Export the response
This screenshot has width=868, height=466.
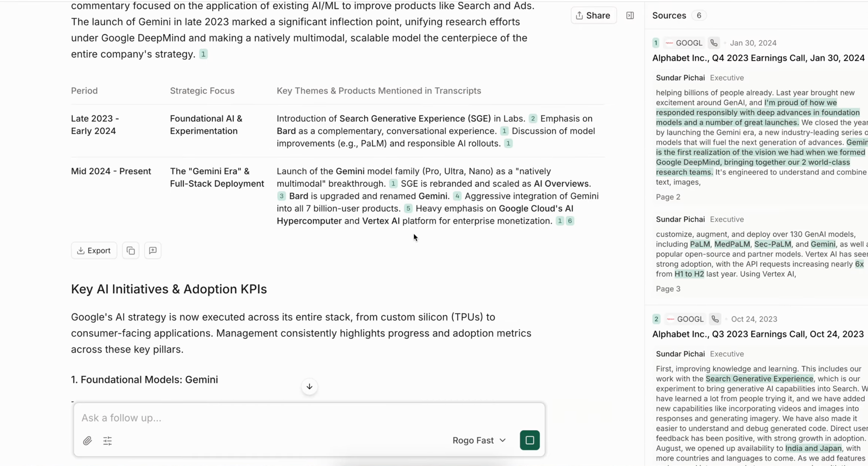tap(94, 251)
